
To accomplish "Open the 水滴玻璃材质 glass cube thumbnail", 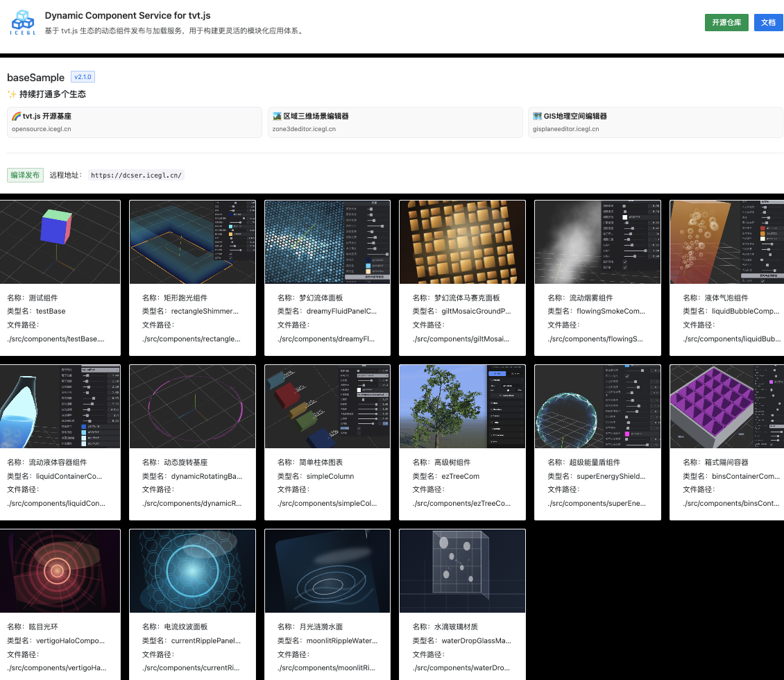I will [462, 571].
